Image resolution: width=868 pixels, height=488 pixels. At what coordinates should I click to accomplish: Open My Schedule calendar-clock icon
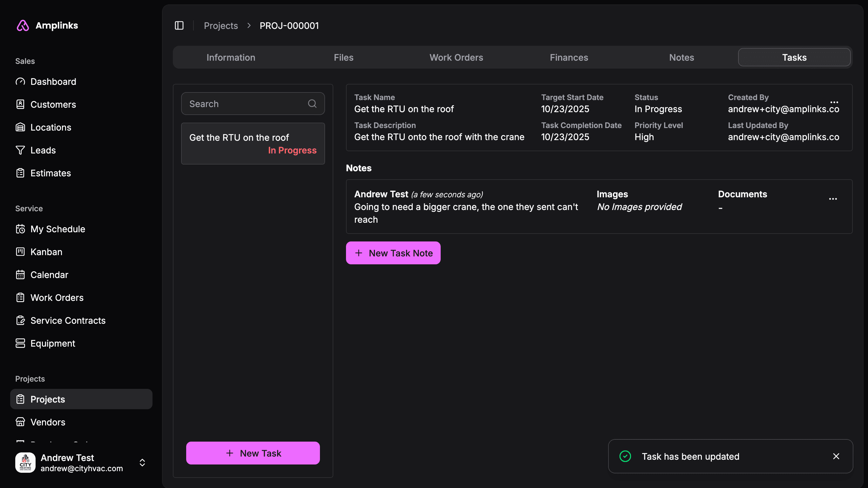(x=20, y=229)
